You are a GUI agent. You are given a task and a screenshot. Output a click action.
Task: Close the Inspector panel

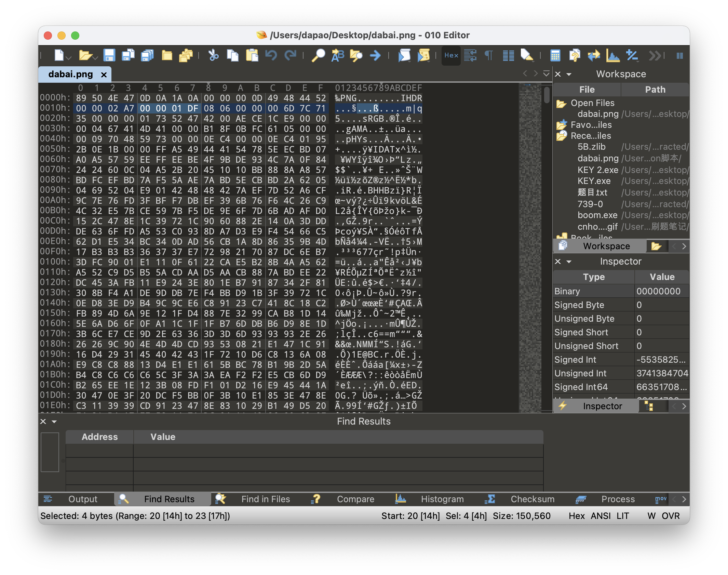tap(558, 262)
